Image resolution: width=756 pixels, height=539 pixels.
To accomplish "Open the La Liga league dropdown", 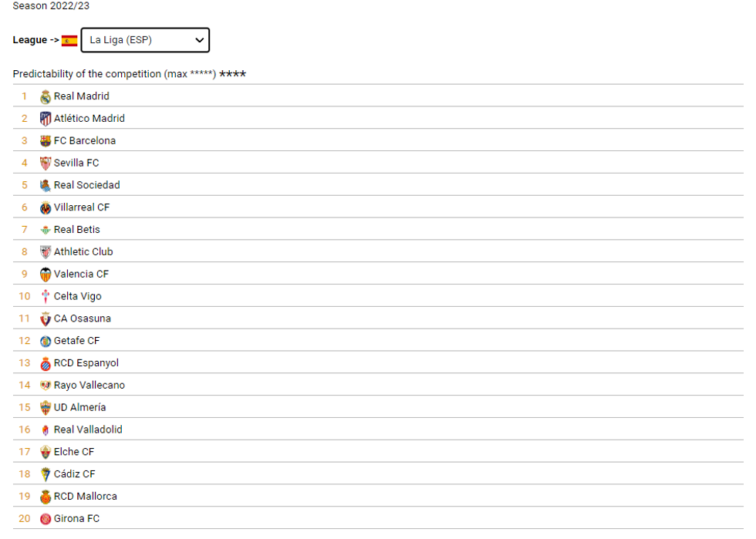I will [145, 40].
